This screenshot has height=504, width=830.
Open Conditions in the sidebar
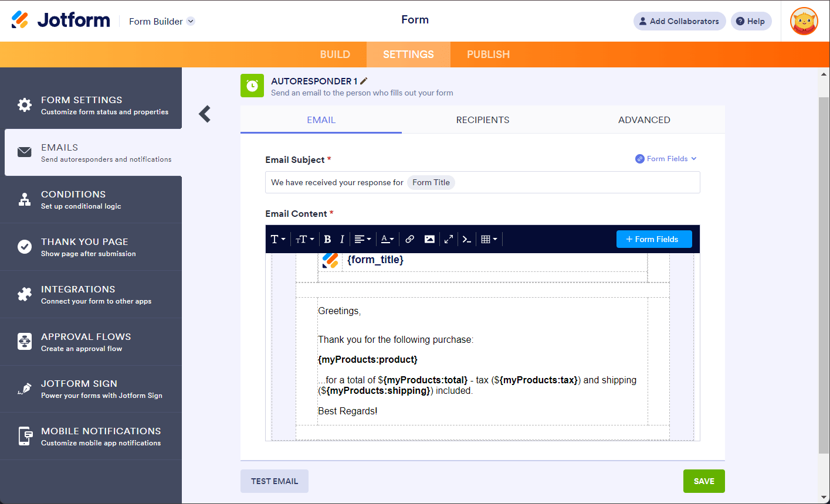(x=91, y=199)
